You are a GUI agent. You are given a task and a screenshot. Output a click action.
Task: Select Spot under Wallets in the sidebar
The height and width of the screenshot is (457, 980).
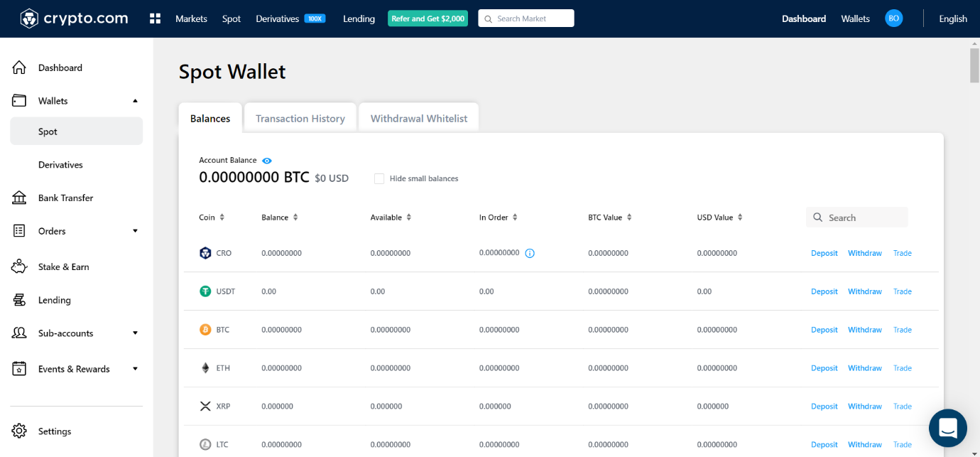(x=77, y=131)
